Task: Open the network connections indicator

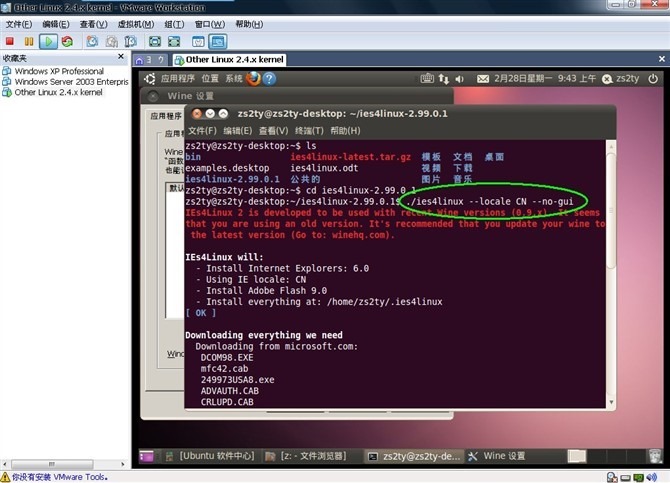Action: click(x=444, y=79)
